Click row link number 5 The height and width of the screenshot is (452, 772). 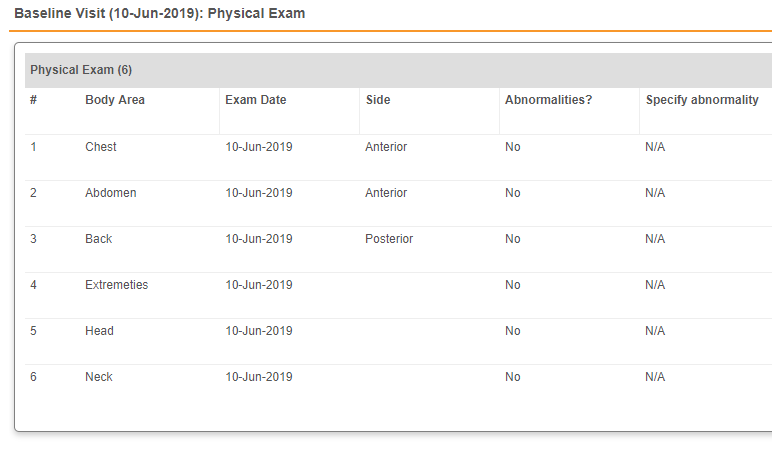[33, 331]
